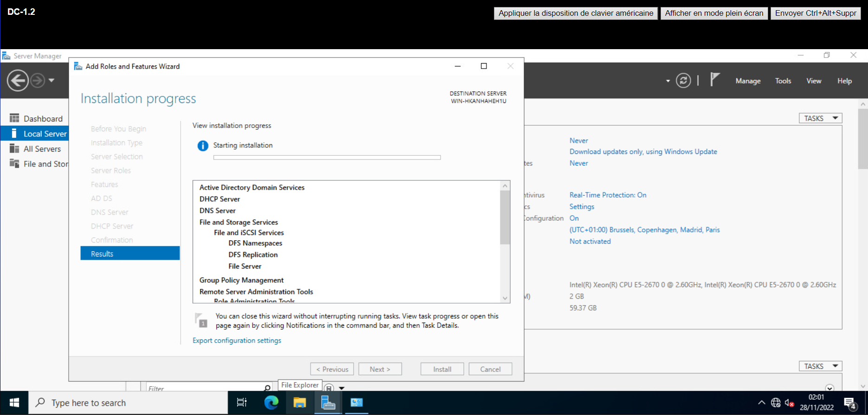Click the notification flag icon in wizard
The height and width of the screenshot is (415, 868).
201,320
